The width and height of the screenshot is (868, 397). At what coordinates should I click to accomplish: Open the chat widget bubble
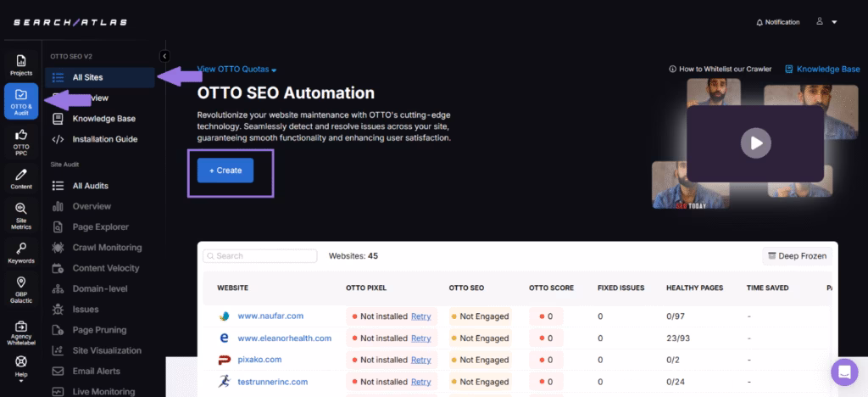coord(843,372)
